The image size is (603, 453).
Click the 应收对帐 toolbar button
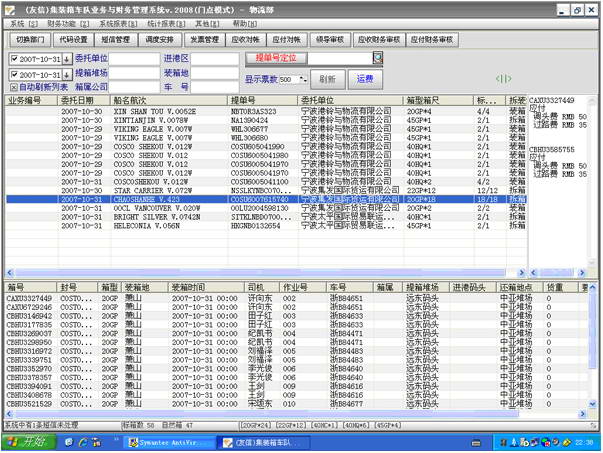tap(245, 40)
